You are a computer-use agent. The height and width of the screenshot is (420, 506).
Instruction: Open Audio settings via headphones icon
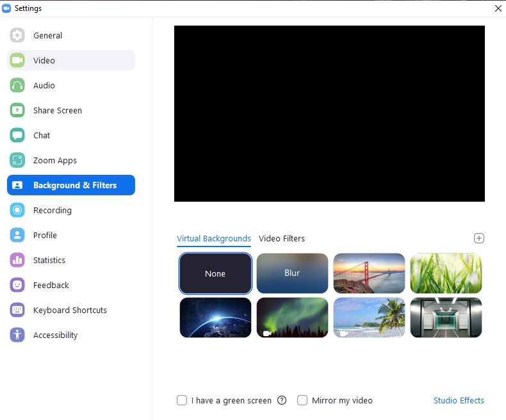pos(17,86)
